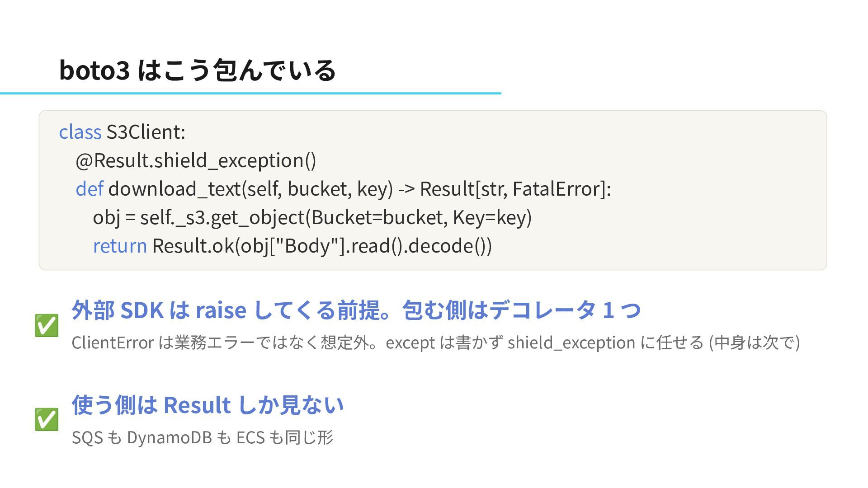Click 'Result.ok(obj["Body"].read().decode())' expression
The height and width of the screenshot is (488, 868).
322,246
